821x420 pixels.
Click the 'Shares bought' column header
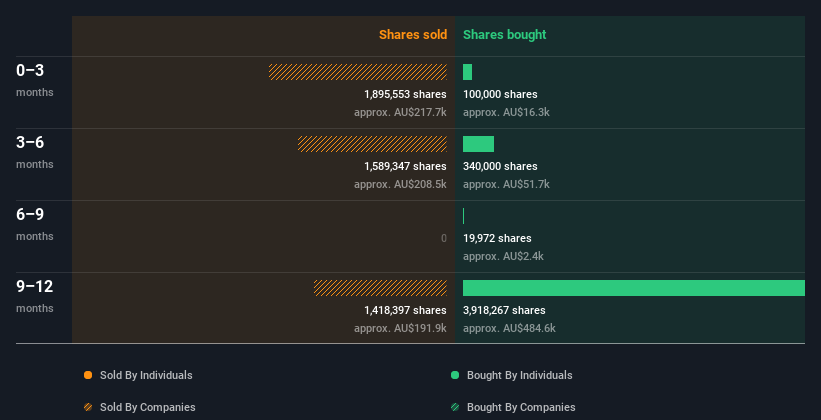tap(504, 35)
